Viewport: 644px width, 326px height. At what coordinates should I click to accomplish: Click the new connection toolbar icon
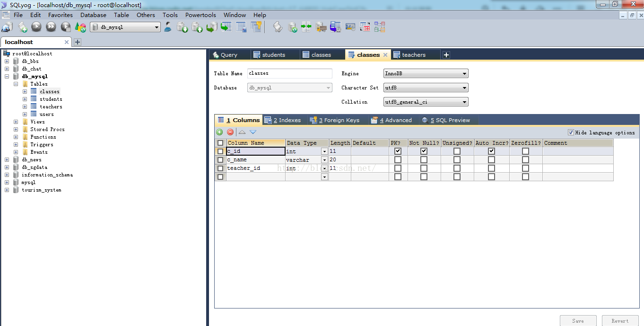(x=7, y=27)
